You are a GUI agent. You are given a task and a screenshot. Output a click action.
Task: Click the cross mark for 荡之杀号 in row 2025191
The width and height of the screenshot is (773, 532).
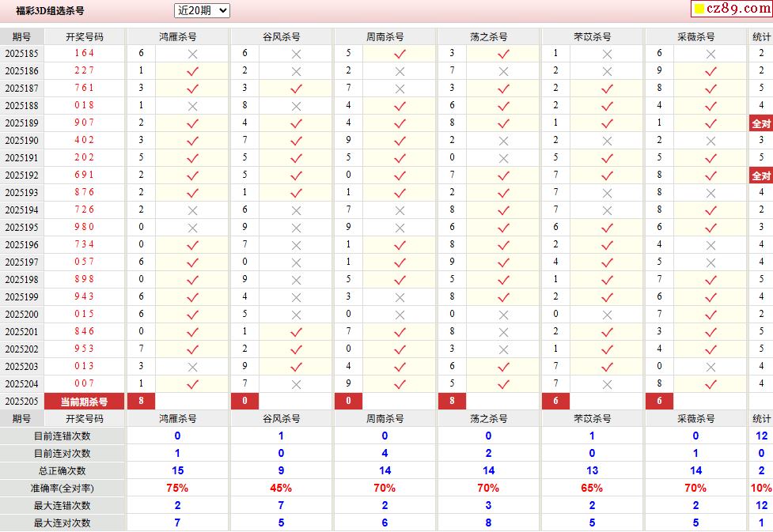[x=503, y=158]
